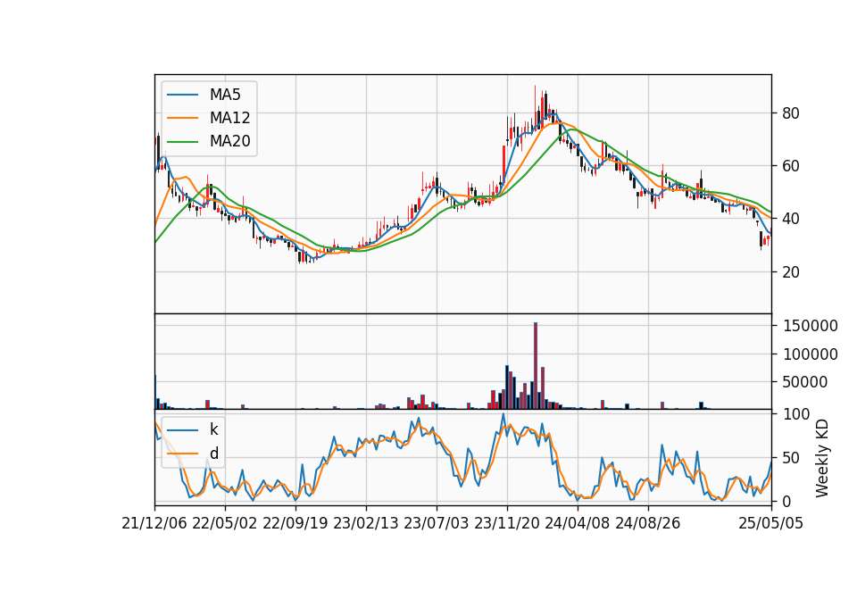Screen dimensions: 857x616
Task: Click the 24/08/26 date tick label
Action: pyautogui.click(x=648, y=523)
